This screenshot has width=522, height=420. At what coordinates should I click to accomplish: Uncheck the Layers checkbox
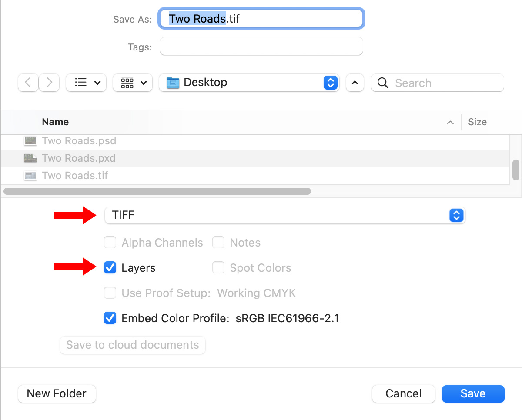coord(110,268)
